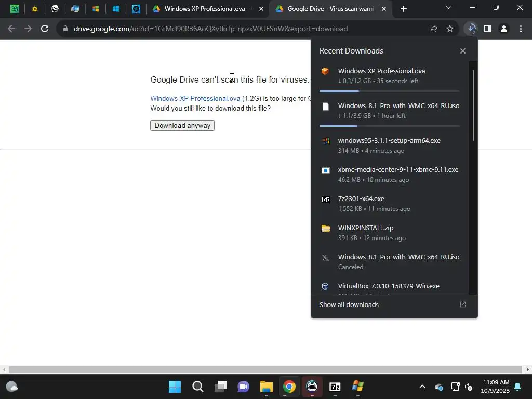Open taskbar Search

coord(198,387)
